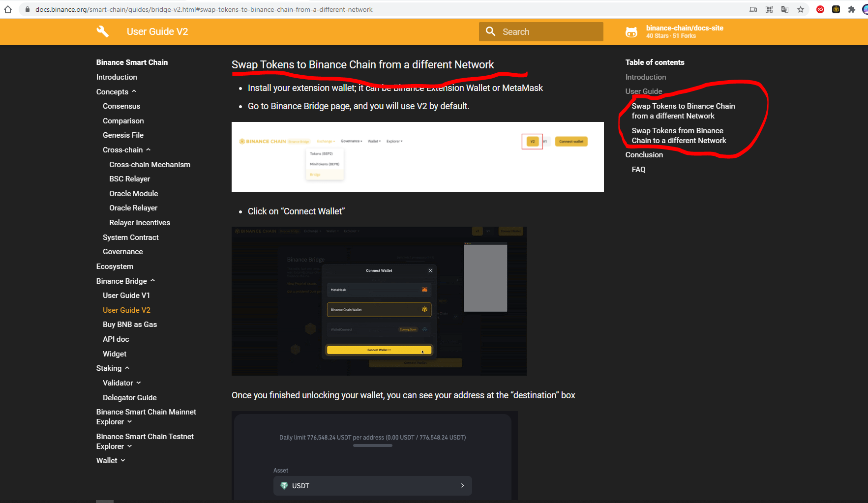The height and width of the screenshot is (503, 868).
Task: Open the Genesis File page
Action: (x=123, y=135)
